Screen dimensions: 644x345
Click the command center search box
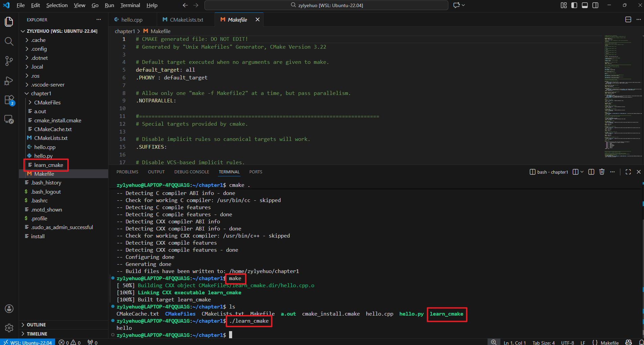pyautogui.click(x=326, y=5)
